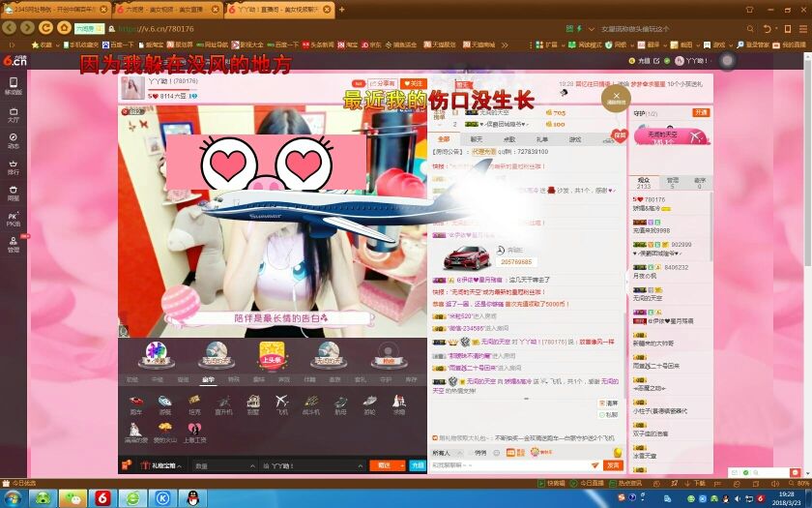Select the tank (坦克) gift
Screen dimensions: 812x508
[x=194, y=403]
